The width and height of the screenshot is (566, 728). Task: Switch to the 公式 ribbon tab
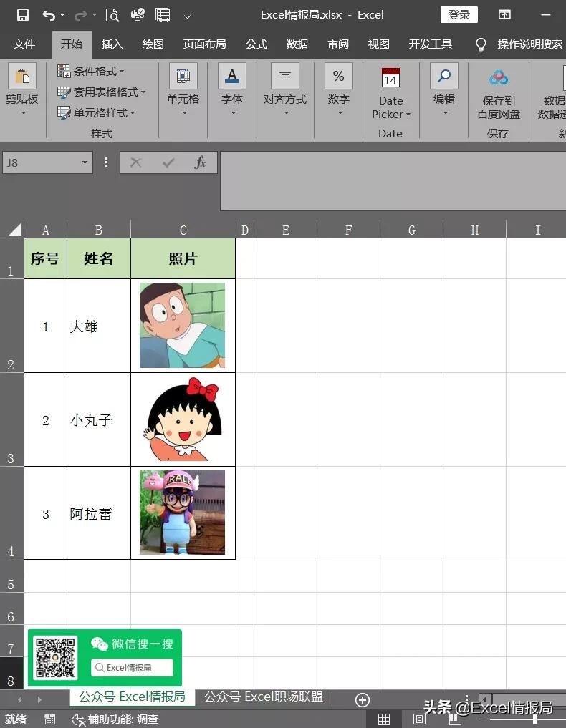coord(256,44)
